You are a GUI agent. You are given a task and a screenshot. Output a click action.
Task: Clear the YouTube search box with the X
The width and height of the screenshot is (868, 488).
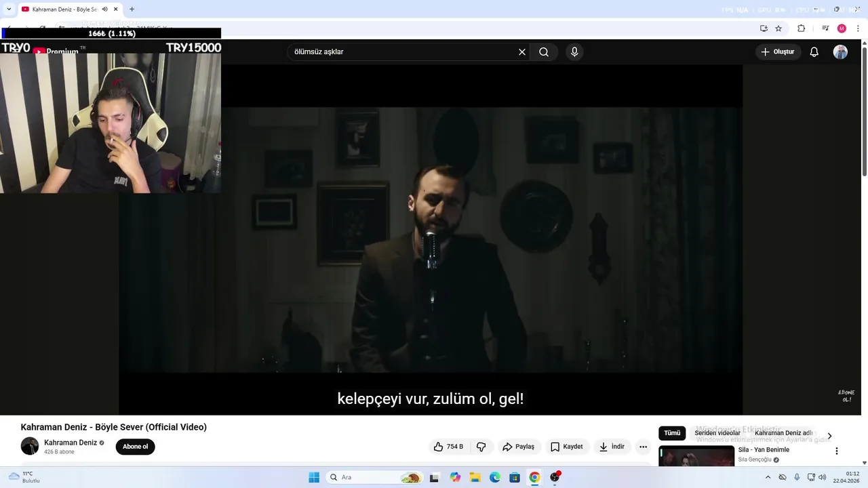[x=522, y=52]
